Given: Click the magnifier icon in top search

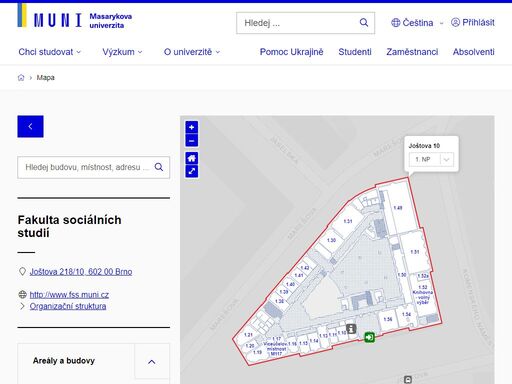Looking at the screenshot, I should point(364,23).
